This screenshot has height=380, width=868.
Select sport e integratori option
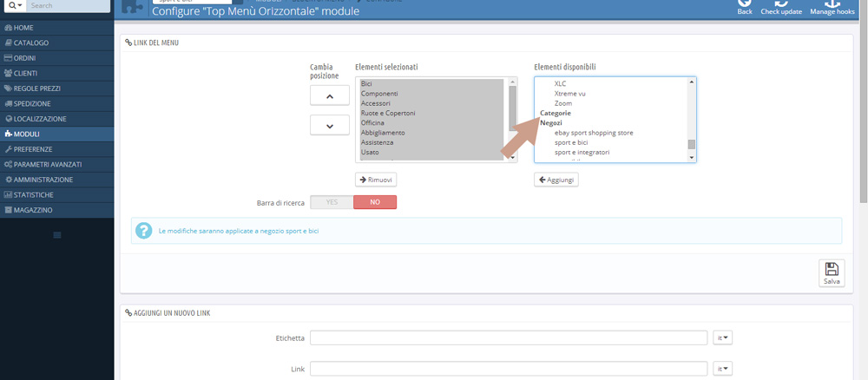[582, 152]
